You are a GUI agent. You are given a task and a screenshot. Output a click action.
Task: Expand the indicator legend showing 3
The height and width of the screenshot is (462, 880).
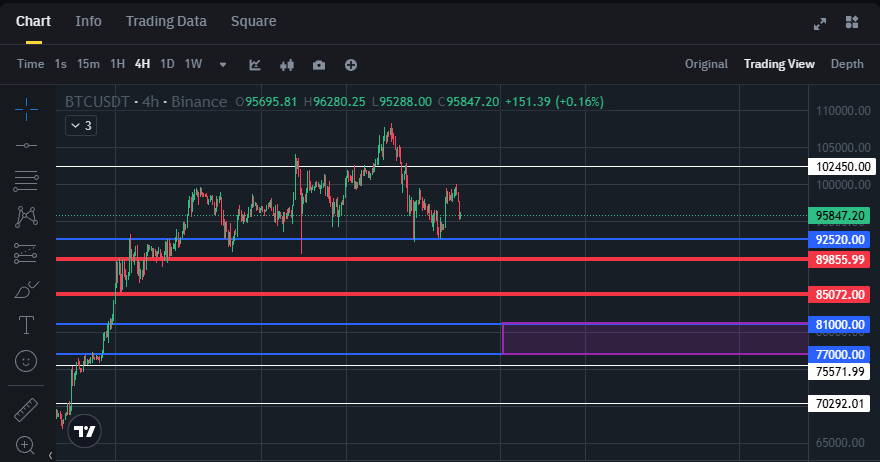[81, 126]
